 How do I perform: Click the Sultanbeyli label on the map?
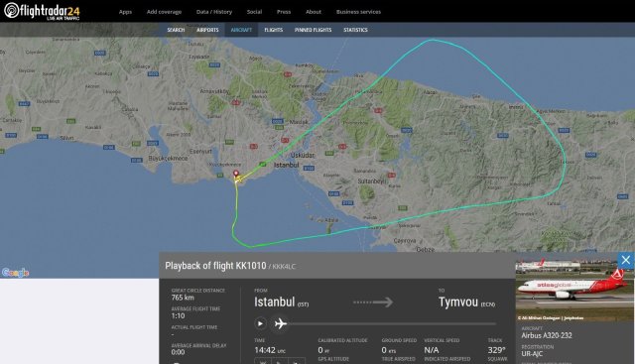[x=372, y=182]
